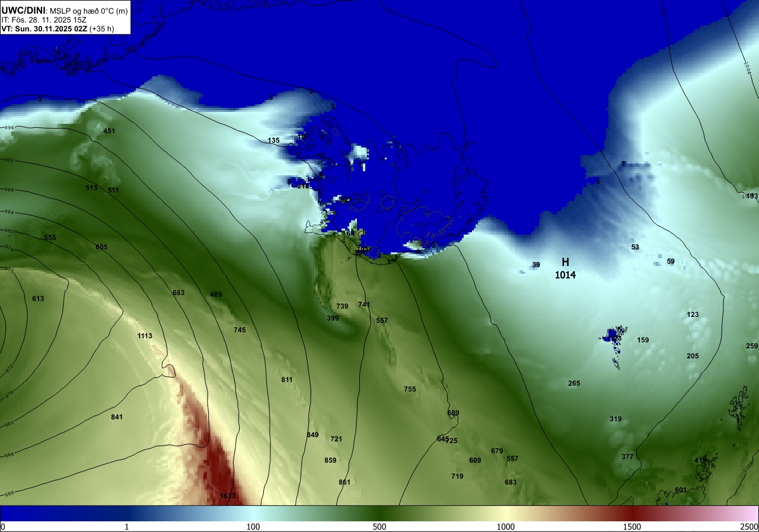
Task: Click the 39 value west of H
Action: pos(536,265)
